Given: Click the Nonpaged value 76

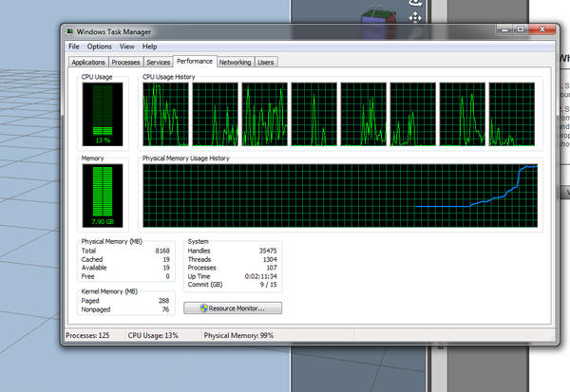Looking at the screenshot, I should [x=165, y=309].
